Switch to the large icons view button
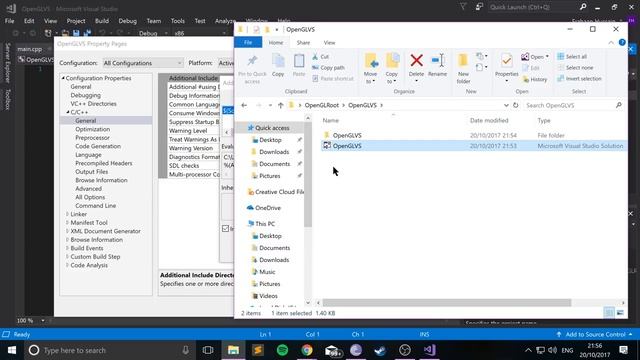This screenshot has height=360, width=640. click(620, 313)
